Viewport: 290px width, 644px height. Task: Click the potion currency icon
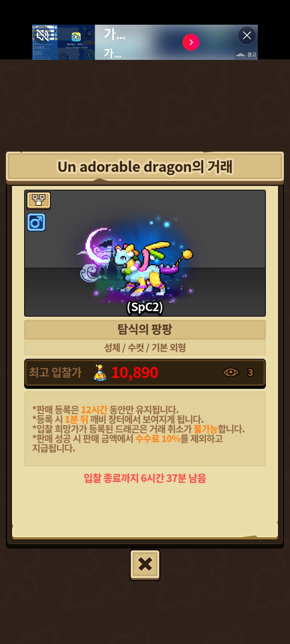[x=100, y=372]
